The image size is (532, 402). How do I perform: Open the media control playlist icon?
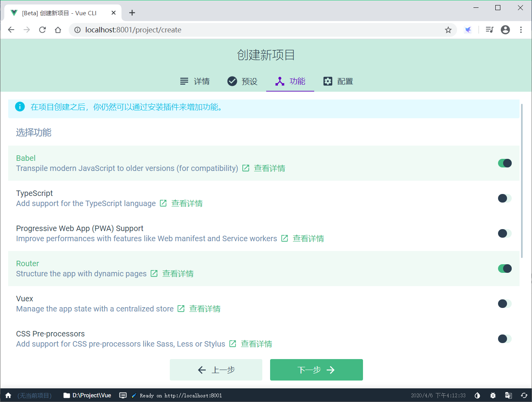(x=489, y=30)
